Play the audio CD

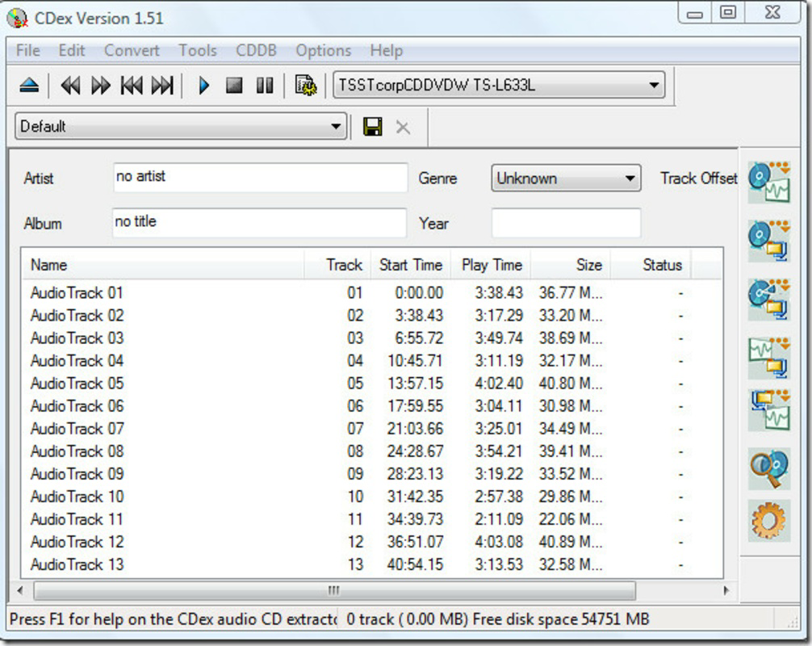coord(203,85)
